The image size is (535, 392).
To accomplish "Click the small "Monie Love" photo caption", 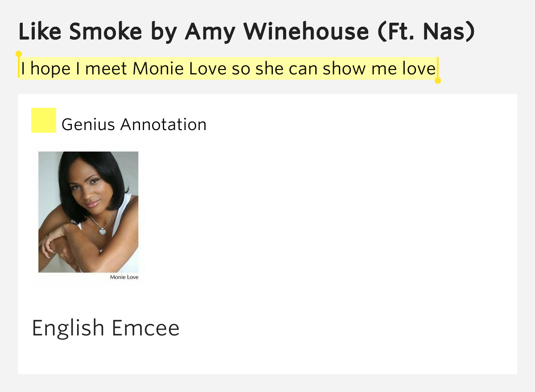I will tap(124, 278).
